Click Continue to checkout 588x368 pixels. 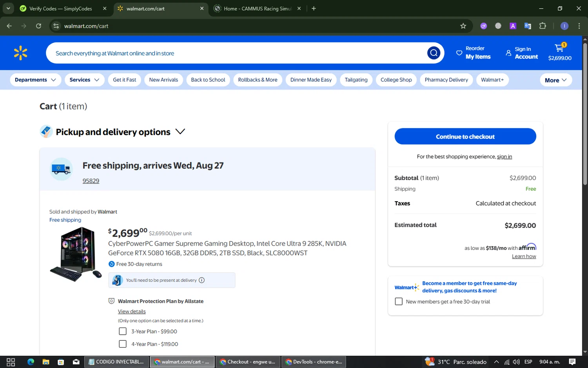pos(465,137)
